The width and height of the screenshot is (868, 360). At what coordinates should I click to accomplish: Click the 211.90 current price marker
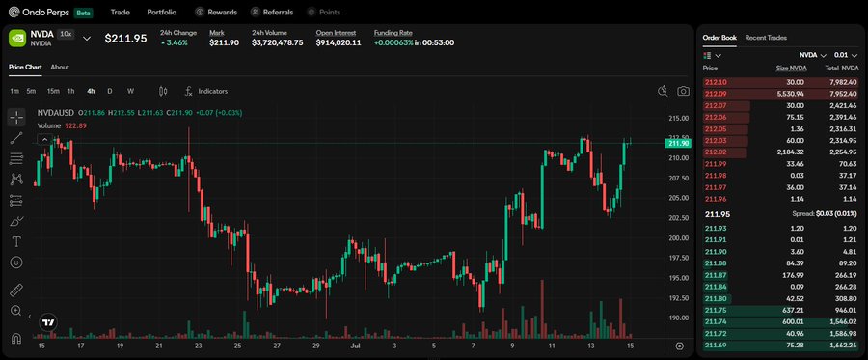(x=678, y=144)
